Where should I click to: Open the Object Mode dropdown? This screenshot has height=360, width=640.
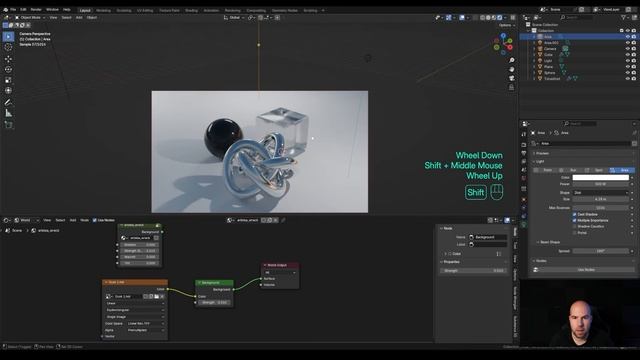coord(30,18)
